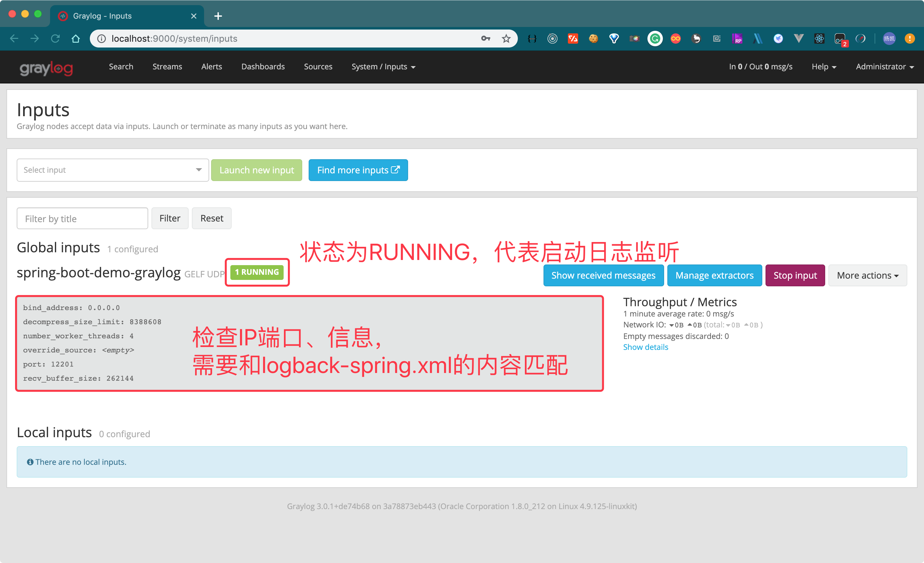The image size is (924, 563).
Task: Click the Graylog version footer text
Action: point(462,507)
